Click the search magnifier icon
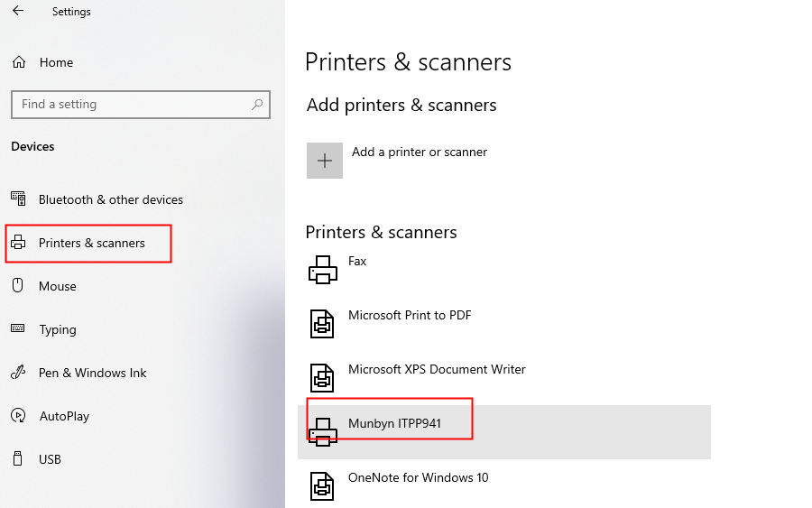812x508 pixels. pos(257,105)
